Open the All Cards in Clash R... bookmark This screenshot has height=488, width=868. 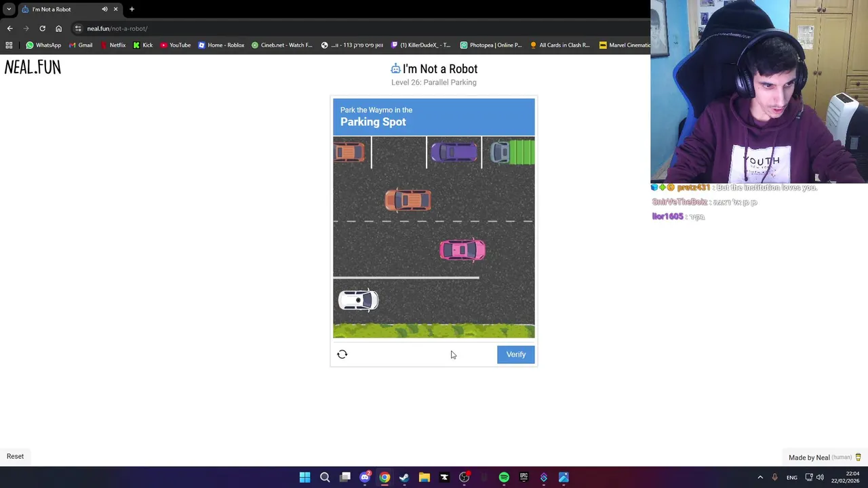point(560,45)
